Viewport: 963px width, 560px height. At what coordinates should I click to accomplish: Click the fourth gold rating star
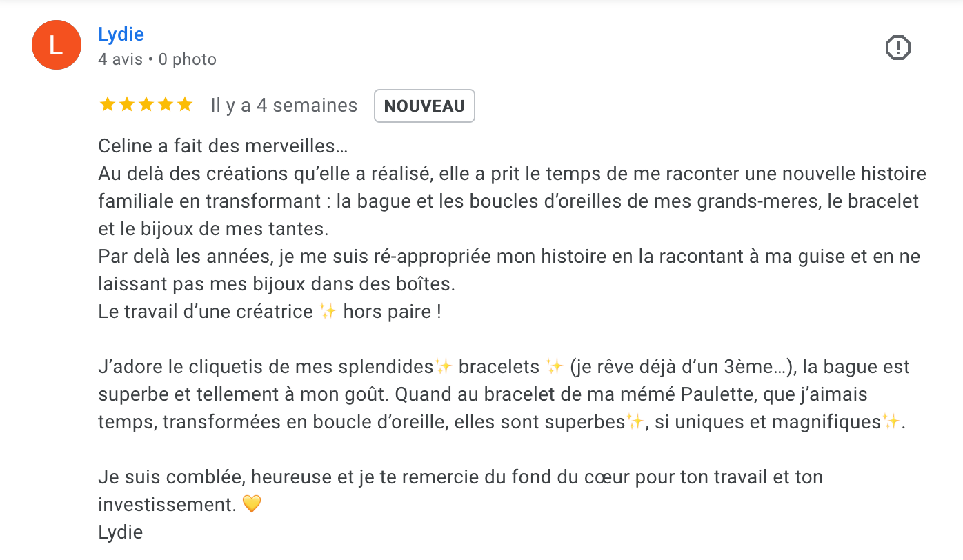click(x=166, y=105)
